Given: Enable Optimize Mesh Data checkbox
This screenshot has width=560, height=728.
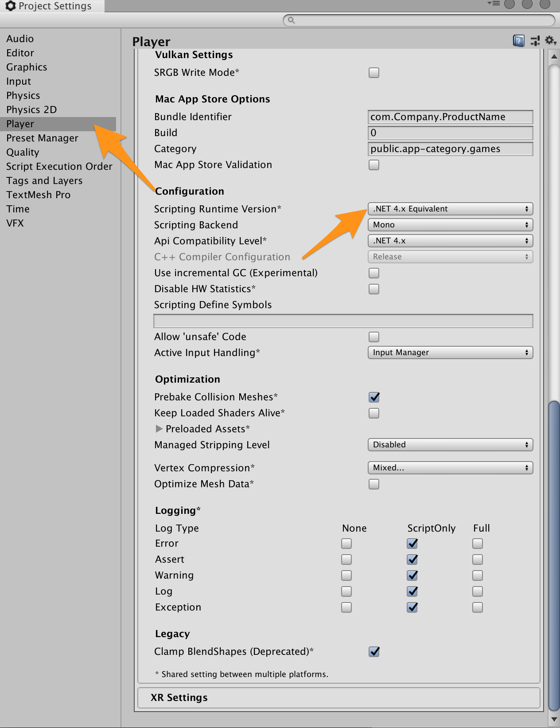Looking at the screenshot, I should [374, 484].
